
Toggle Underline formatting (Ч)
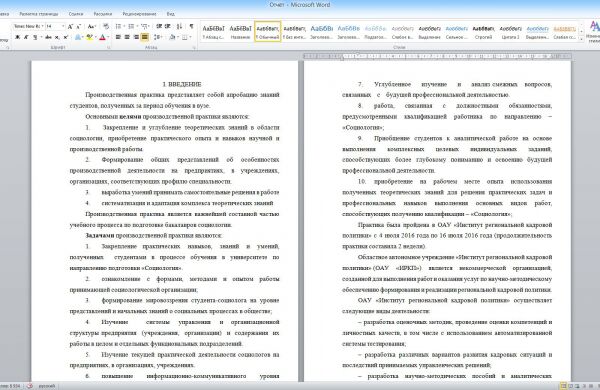pyautogui.click(x=35, y=37)
